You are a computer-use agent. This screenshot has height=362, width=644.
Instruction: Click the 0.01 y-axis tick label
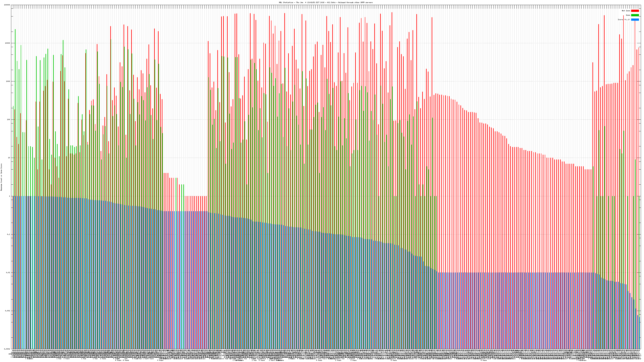(8, 273)
